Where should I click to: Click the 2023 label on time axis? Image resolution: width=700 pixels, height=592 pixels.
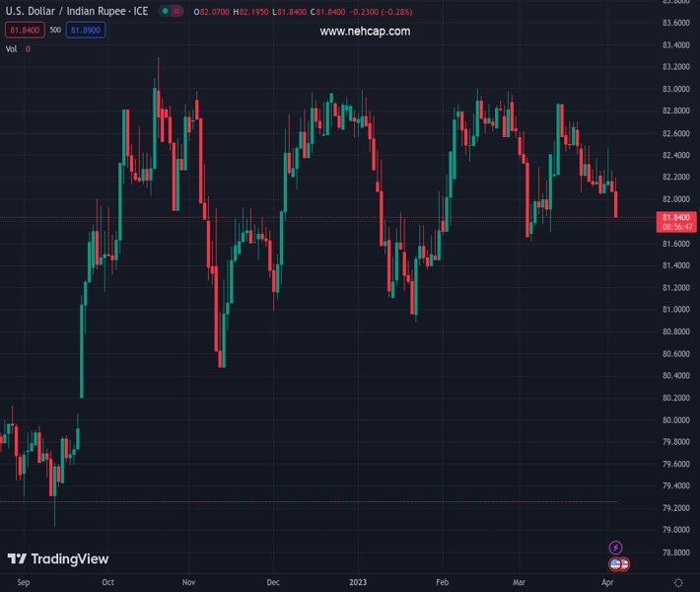[358, 583]
